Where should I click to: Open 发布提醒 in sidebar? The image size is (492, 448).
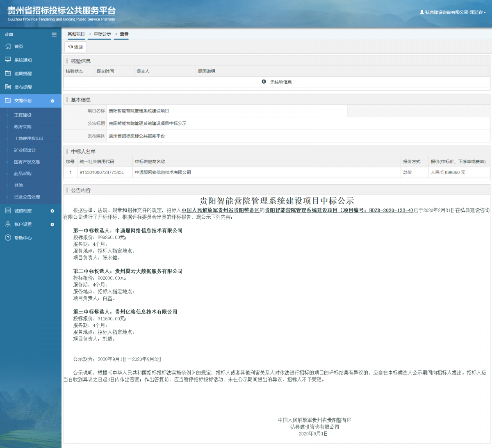tap(23, 87)
